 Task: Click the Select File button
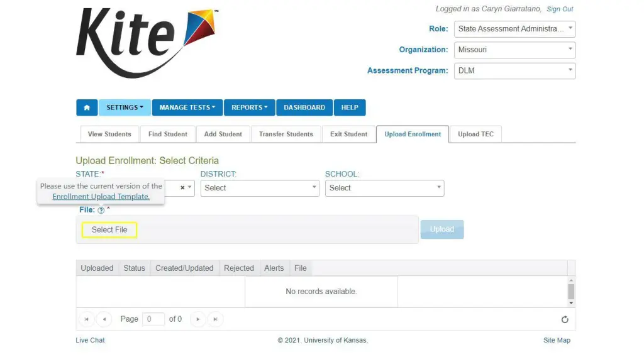109,230
